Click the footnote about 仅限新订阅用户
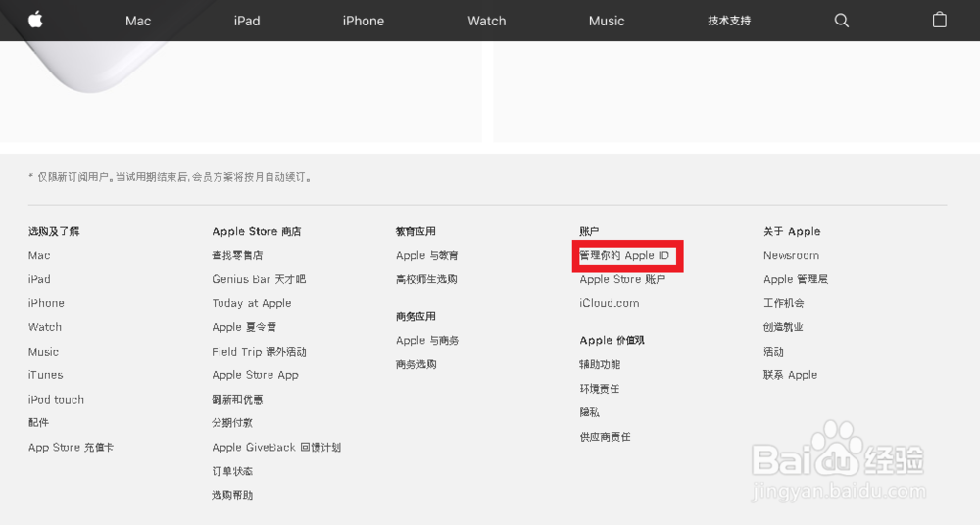Screen dimensions: 980x525 (170, 177)
